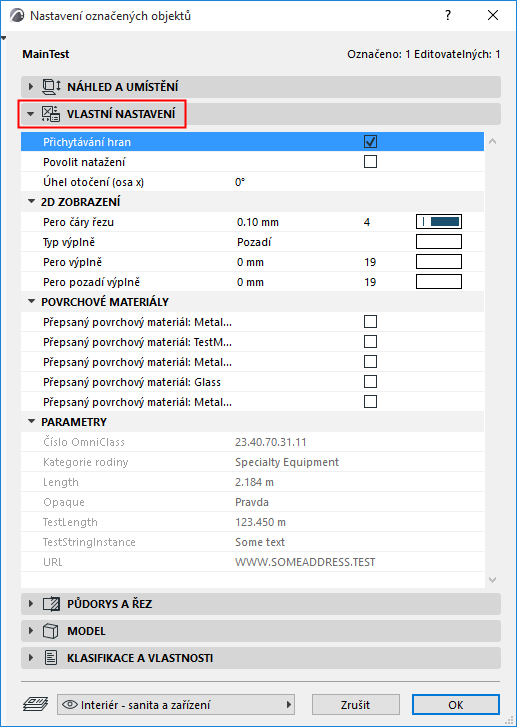Collapse the Vlastní nastavení panel

[x=31, y=114]
